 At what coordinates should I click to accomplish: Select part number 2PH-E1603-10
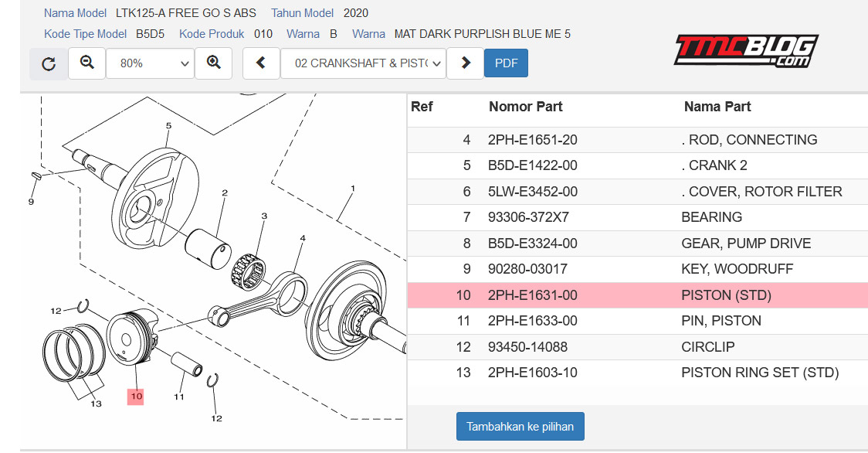coord(532,373)
